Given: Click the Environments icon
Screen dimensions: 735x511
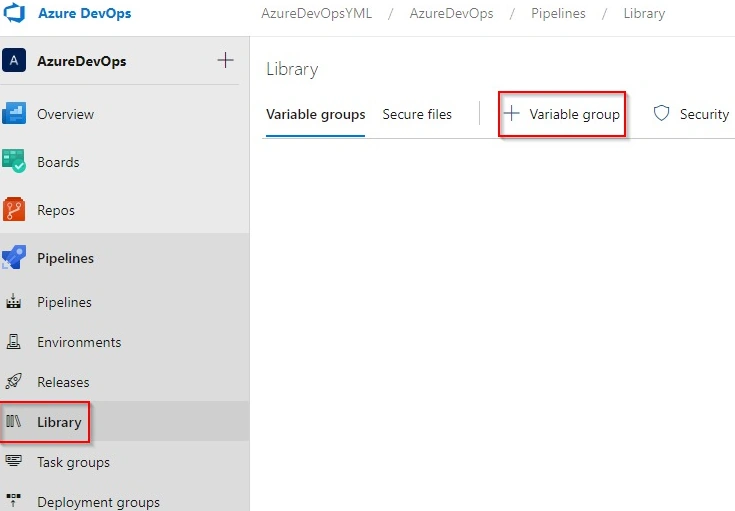Looking at the screenshot, I should click(x=14, y=341).
